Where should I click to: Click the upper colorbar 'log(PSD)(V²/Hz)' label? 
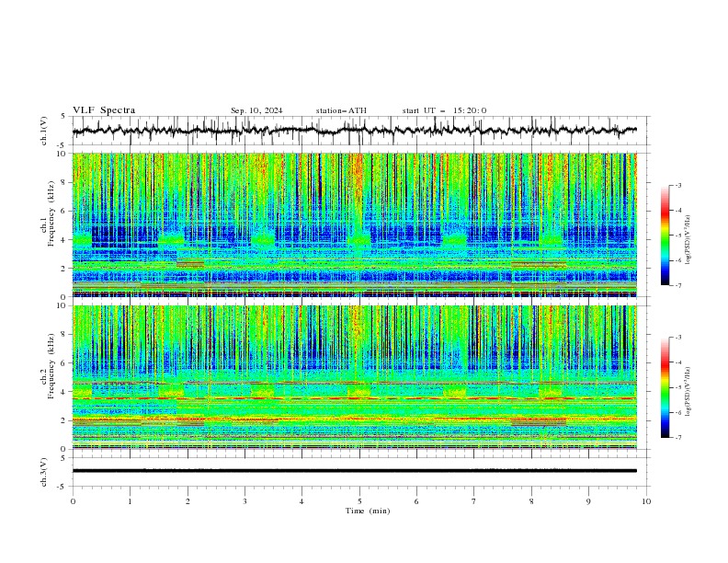click(x=688, y=240)
